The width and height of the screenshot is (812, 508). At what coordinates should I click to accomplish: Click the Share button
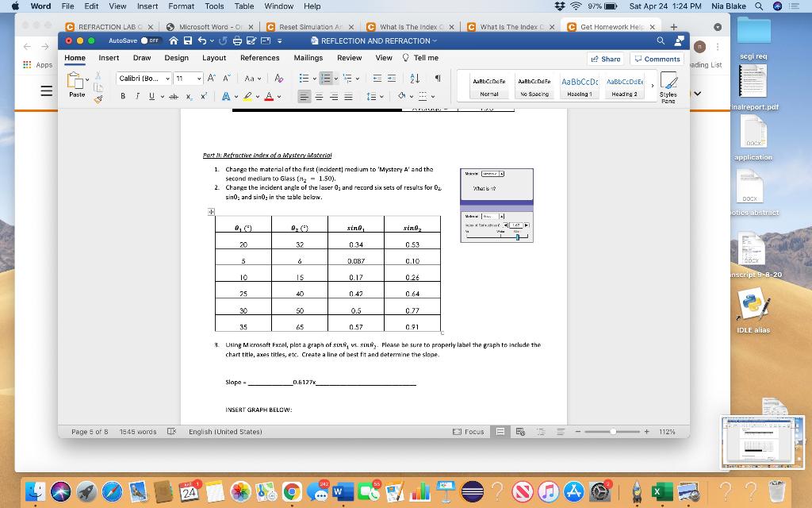click(605, 58)
